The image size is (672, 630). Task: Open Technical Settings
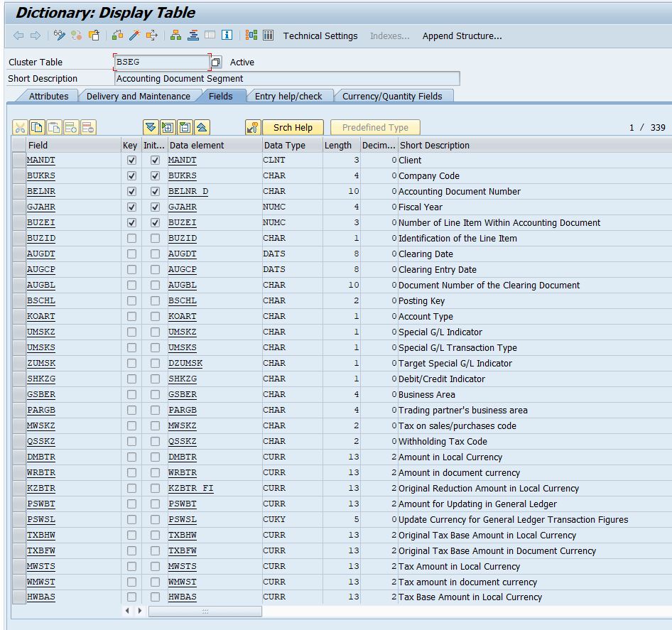click(x=320, y=36)
